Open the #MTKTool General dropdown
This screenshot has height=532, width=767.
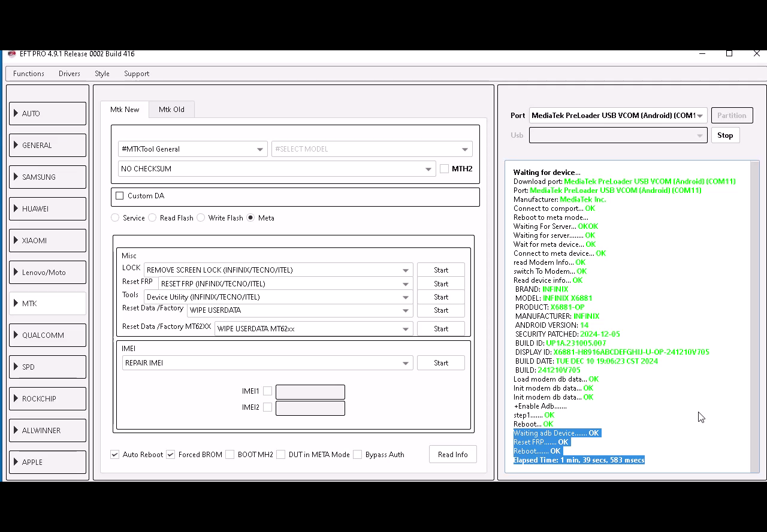click(192, 149)
